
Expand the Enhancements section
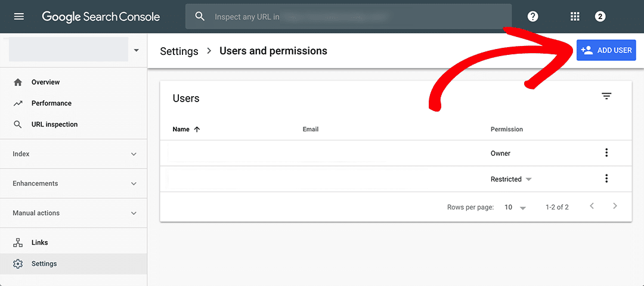click(x=73, y=183)
